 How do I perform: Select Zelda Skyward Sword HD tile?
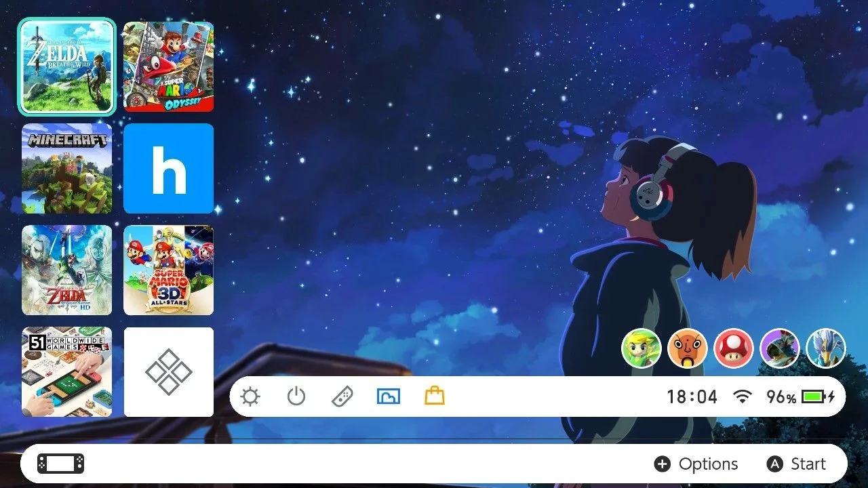66,270
